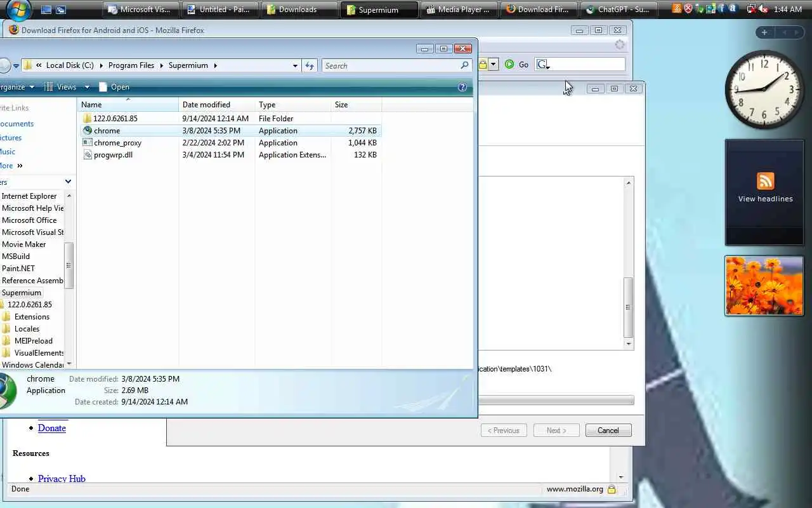Viewport: 812px width, 508px height.
Task: Open the Windows Start orb
Action: 19,8
